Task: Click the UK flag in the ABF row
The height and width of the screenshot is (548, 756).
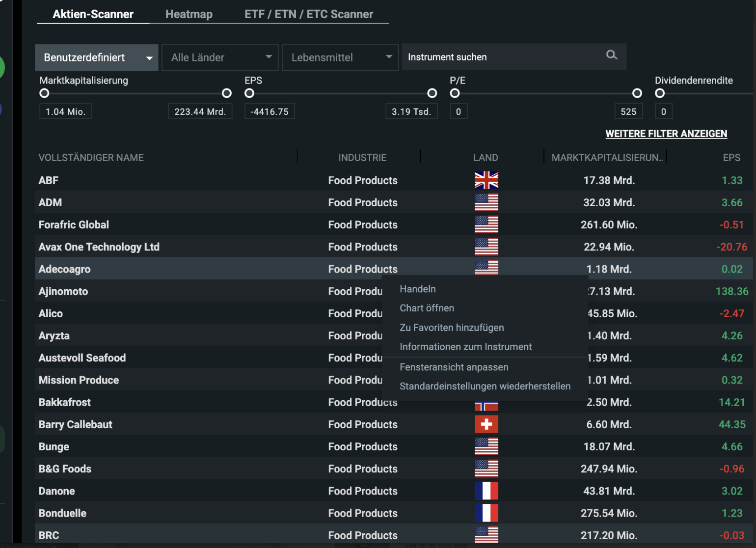Action: tap(486, 180)
